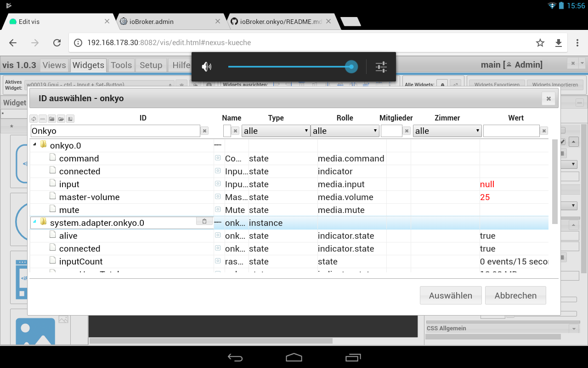Click the browser address bar URL

tap(169, 43)
